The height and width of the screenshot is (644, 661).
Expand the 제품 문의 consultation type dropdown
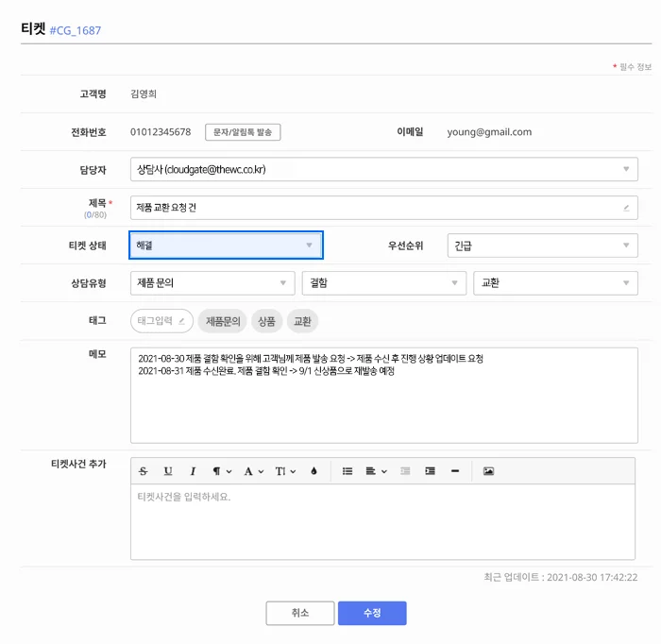[212, 283]
